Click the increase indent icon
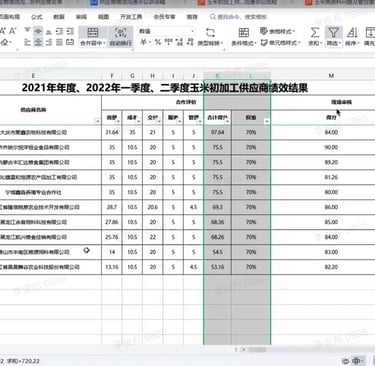 coord(70,31)
